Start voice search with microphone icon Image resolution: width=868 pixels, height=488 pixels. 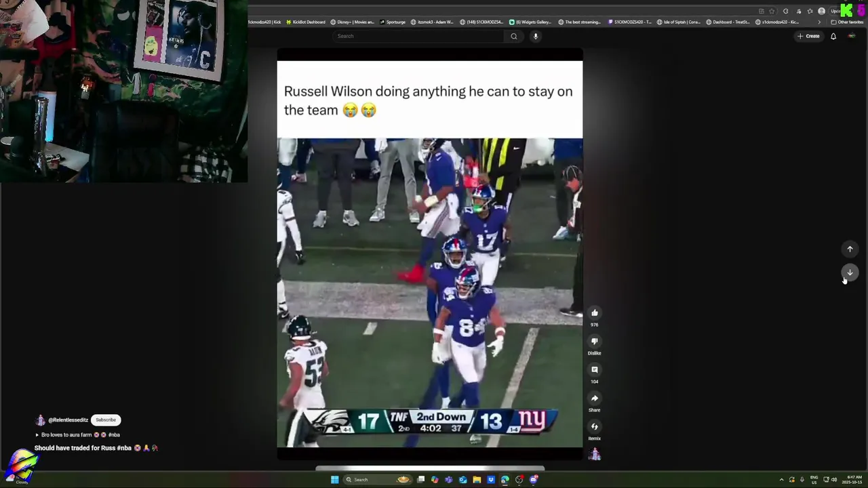click(x=536, y=36)
